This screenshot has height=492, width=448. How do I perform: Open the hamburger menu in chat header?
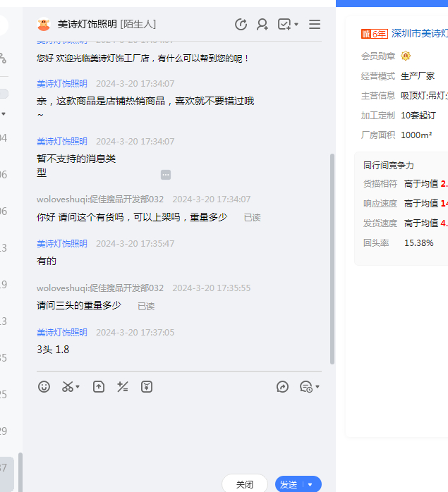point(315,25)
